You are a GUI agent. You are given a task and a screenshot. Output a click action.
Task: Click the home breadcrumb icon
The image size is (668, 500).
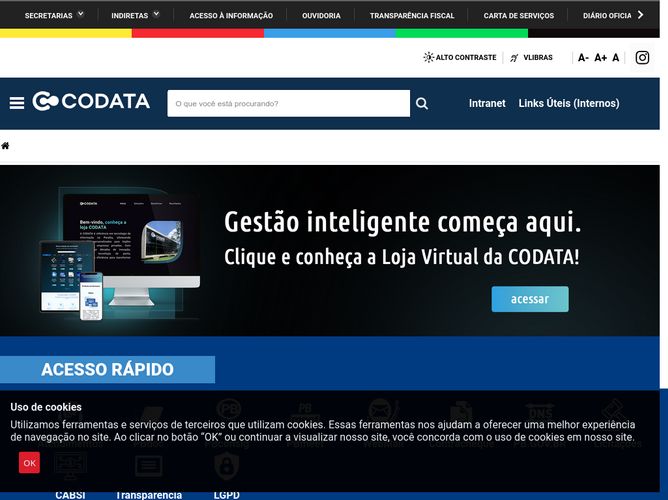(x=5, y=146)
